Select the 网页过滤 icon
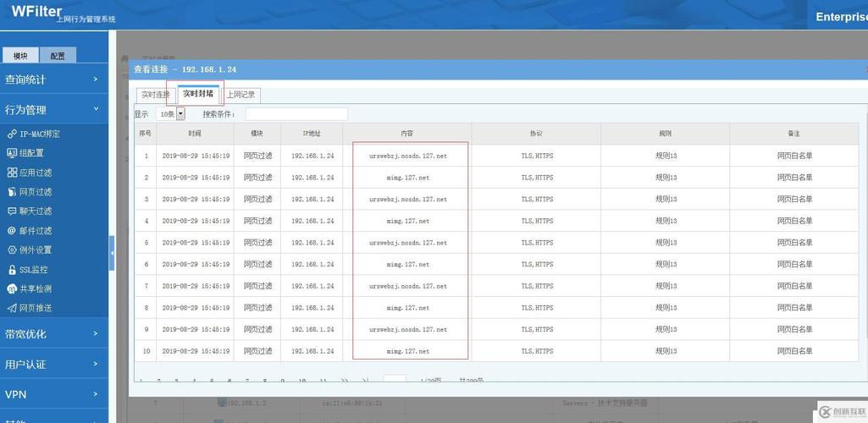The image size is (868, 423). tap(12, 192)
